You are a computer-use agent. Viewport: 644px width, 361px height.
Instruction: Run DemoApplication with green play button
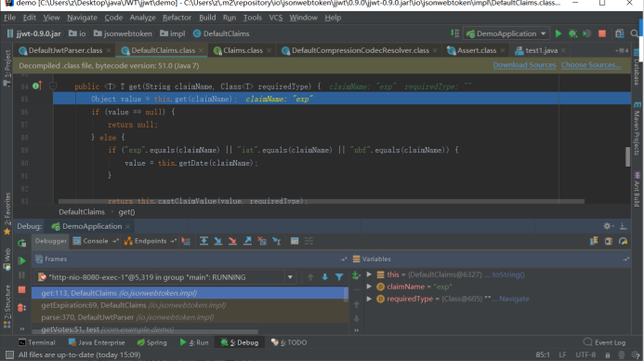tap(559, 33)
